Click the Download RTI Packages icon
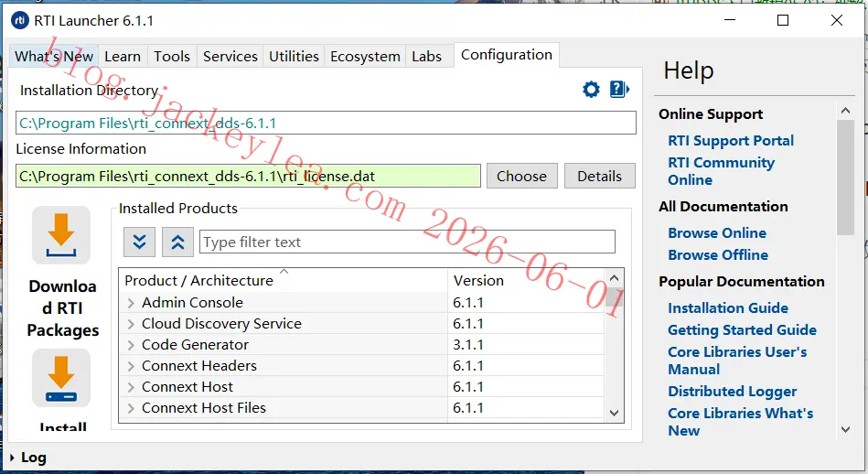Viewport: 868px width, 474px height. click(61, 235)
